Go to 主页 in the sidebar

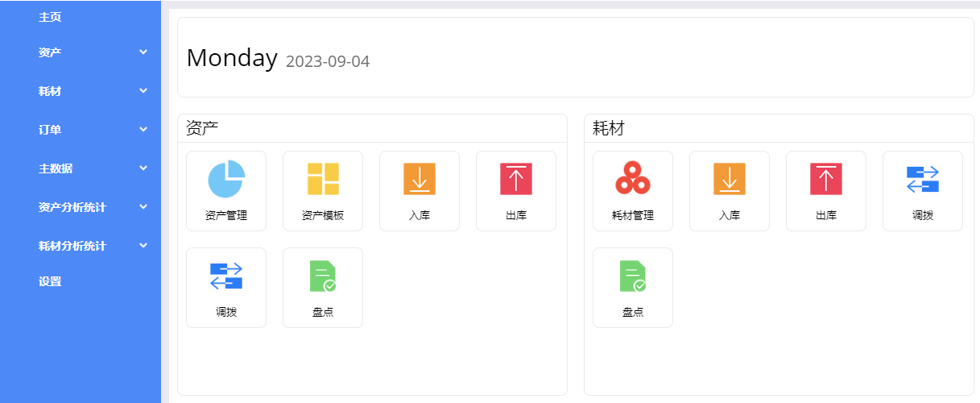pyautogui.click(x=50, y=17)
